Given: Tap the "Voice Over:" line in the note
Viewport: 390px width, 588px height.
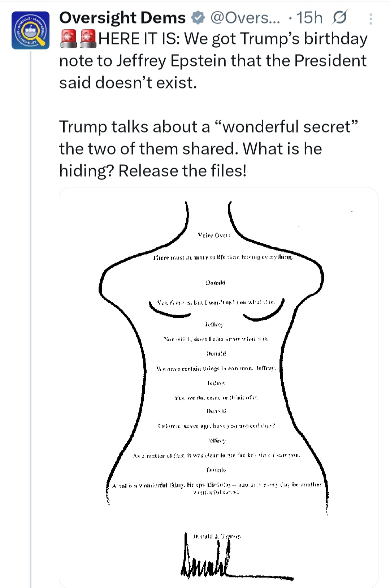Looking at the screenshot, I should point(214,235).
